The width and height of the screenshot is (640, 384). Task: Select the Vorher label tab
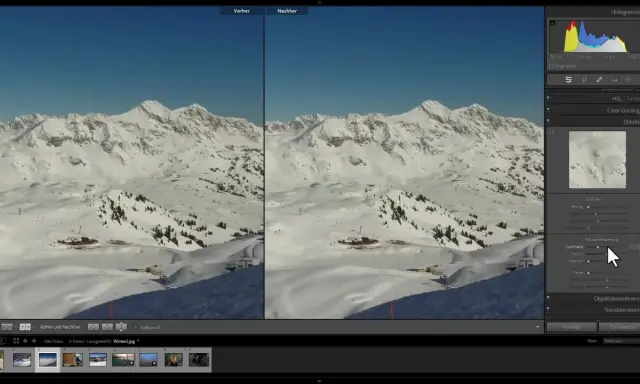pos(242,11)
